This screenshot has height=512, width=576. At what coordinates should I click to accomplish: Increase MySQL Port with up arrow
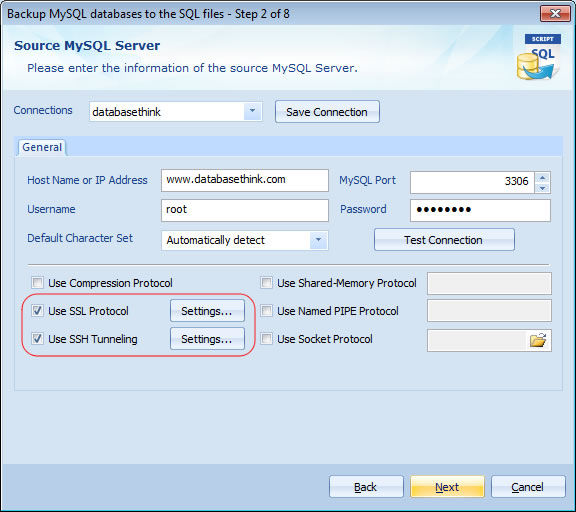(x=543, y=178)
